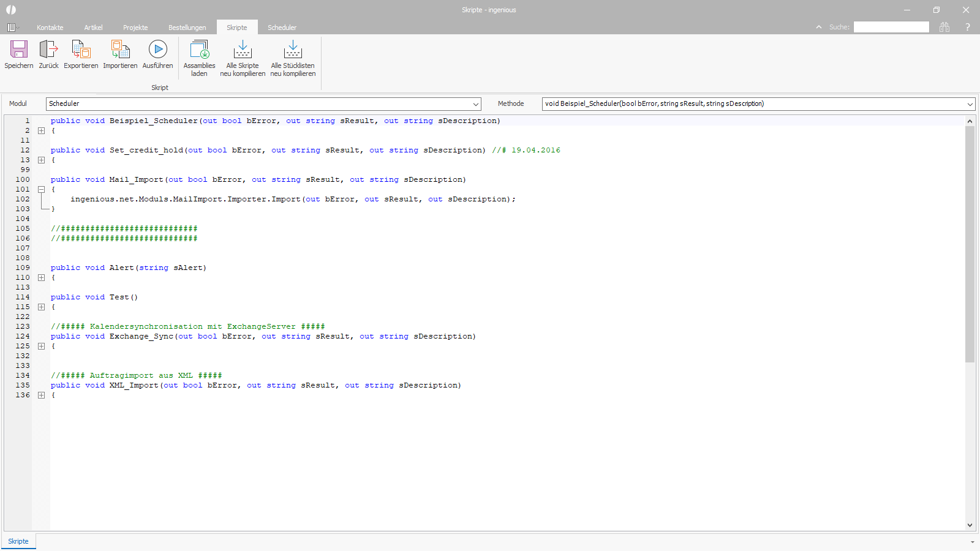
Task: Export the script via Exportieren
Action: coord(81,55)
